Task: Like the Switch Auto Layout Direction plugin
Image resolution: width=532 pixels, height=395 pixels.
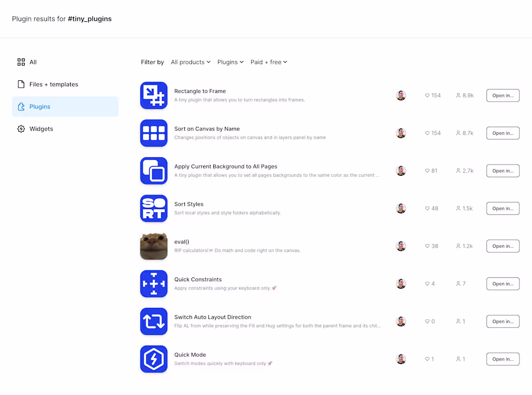Action: [x=427, y=321]
